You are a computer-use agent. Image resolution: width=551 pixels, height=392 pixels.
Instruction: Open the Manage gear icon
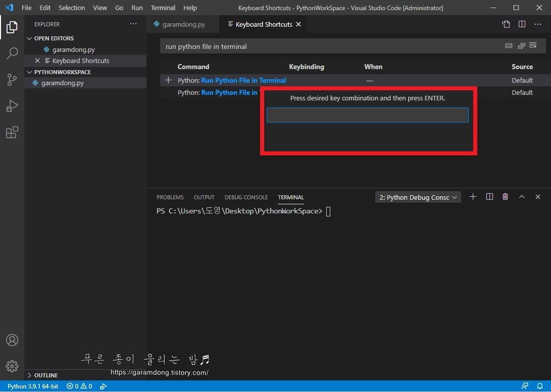click(12, 366)
